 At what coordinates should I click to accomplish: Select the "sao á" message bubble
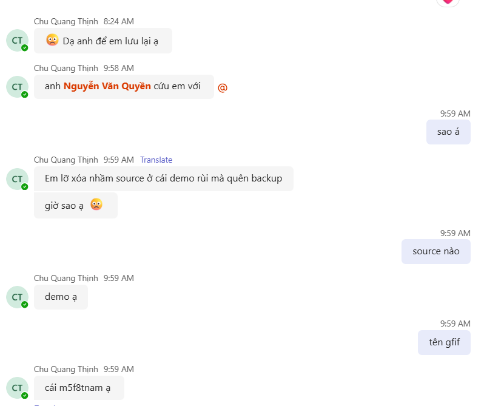[448, 132]
